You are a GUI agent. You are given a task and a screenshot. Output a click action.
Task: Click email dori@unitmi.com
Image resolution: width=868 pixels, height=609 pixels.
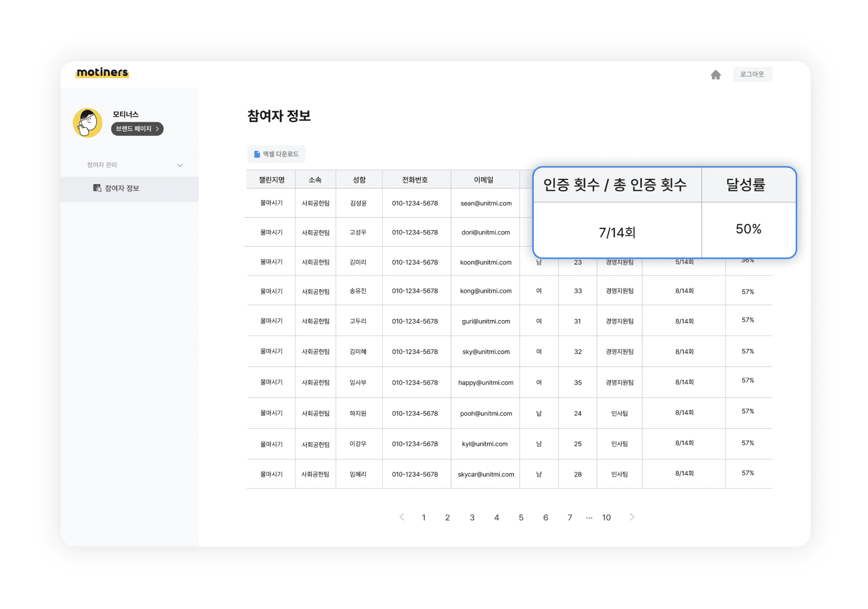click(x=486, y=233)
